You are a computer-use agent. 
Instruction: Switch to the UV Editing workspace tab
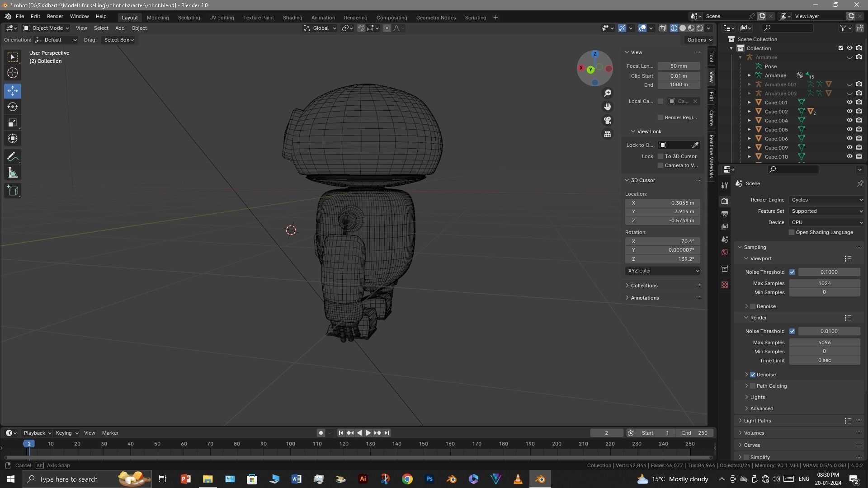click(x=222, y=18)
